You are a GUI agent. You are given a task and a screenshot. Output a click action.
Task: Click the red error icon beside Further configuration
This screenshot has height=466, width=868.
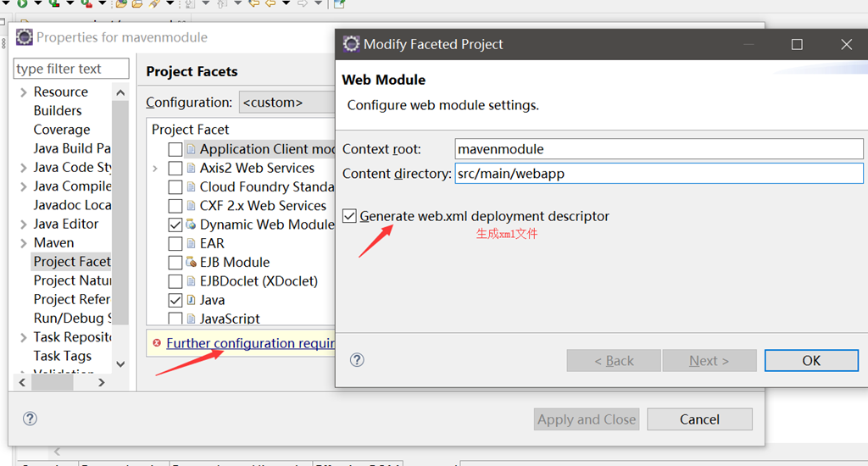point(157,343)
